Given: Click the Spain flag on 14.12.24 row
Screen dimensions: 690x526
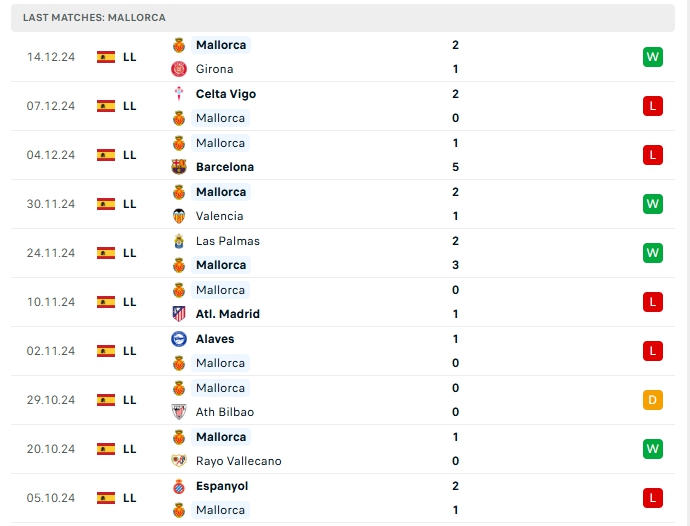Looking at the screenshot, I should pyautogui.click(x=106, y=57).
